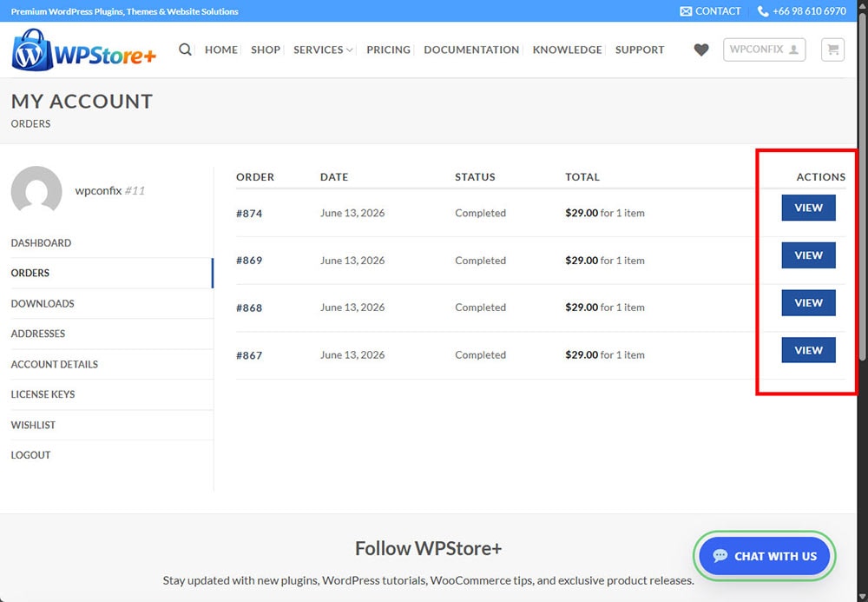Open the wishlist heart icon in header
This screenshot has height=602, width=868.
[x=700, y=50]
